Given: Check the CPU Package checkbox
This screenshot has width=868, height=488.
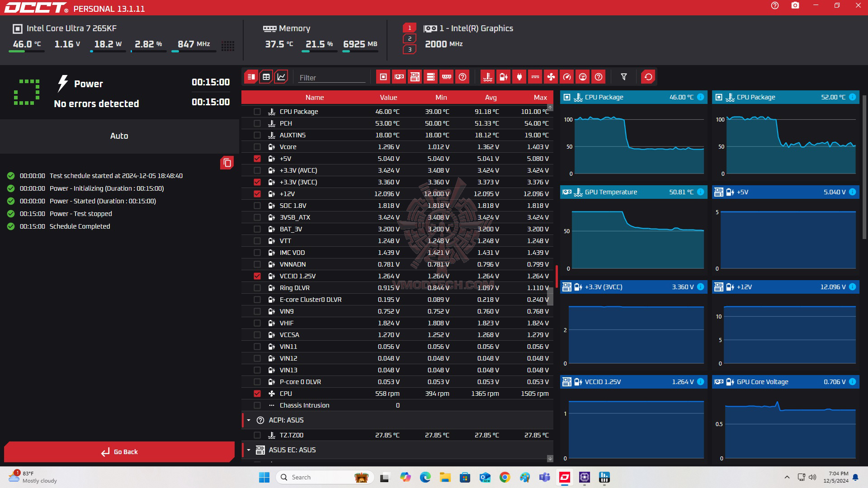Looking at the screenshot, I should (x=257, y=112).
